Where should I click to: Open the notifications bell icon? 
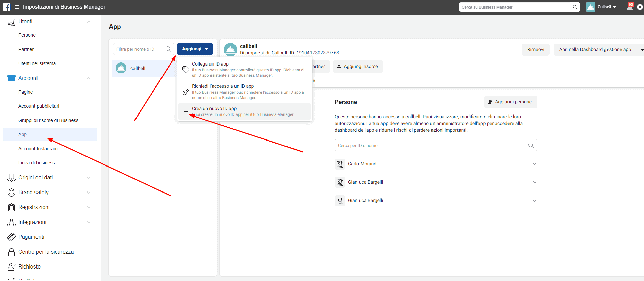click(x=630, y=7)
